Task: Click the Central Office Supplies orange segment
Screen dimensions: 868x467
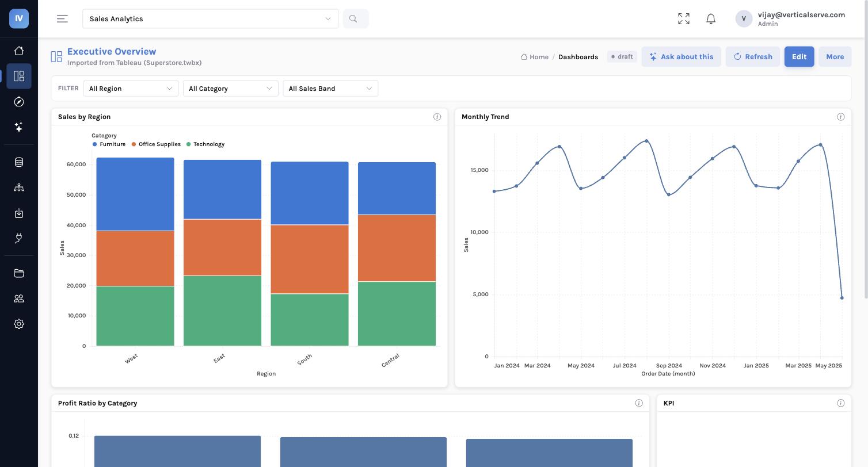Action: click(397, 248)
